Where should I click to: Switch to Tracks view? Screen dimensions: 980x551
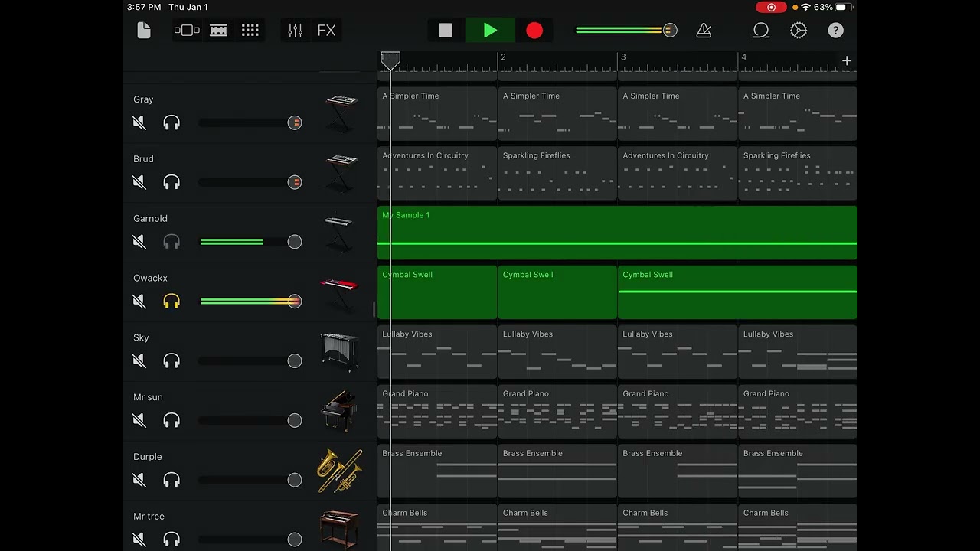(219, 31)
